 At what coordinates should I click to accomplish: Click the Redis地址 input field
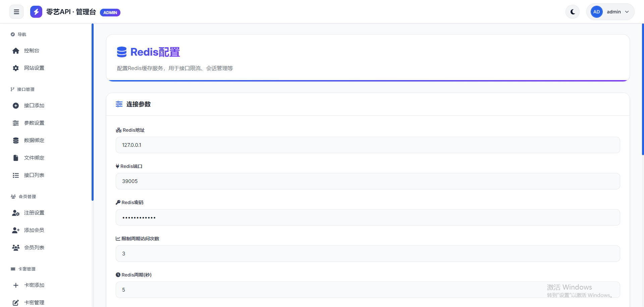(x=368, y=145)
